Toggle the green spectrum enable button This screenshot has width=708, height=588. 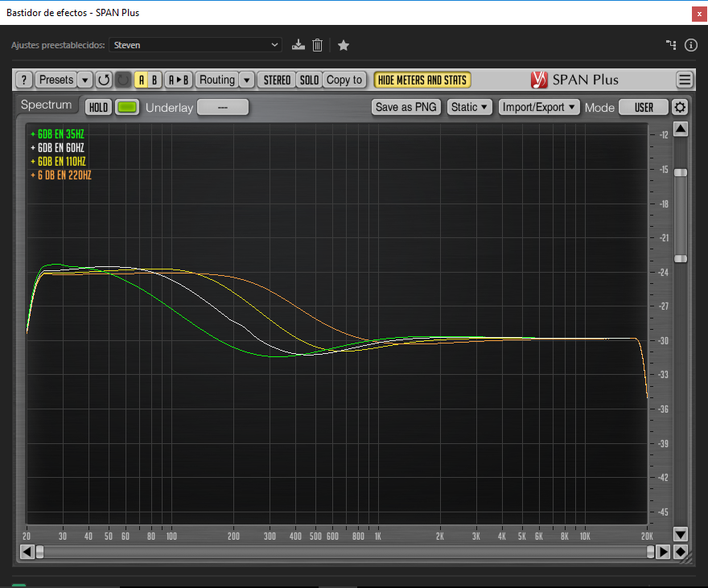point(127,107)
